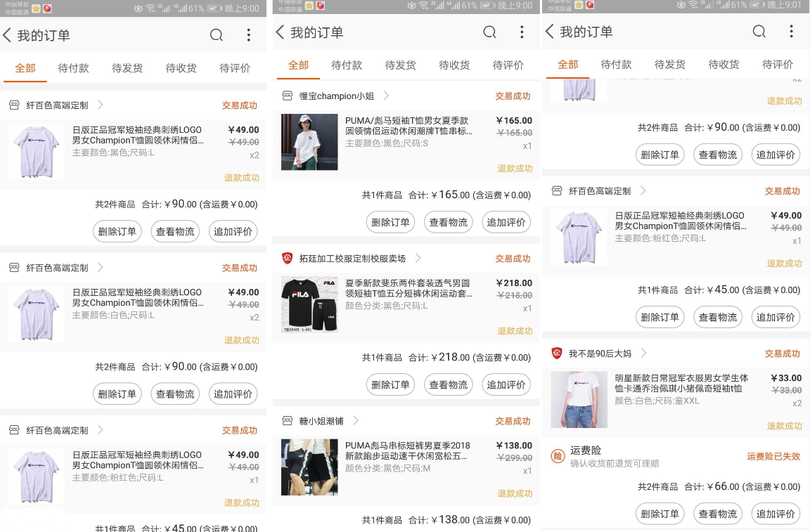Open the three-dot menu on the 9:01 screen
Image resolution: width=810 pixels, height=532 pixels.
point(792,32)
